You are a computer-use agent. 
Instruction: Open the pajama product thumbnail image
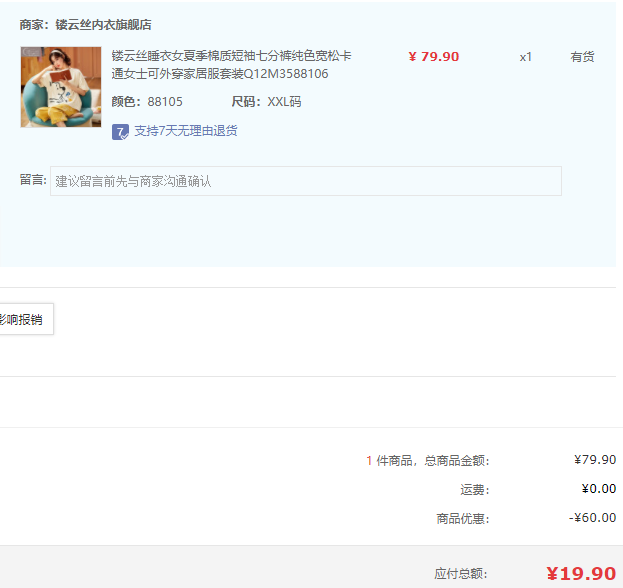click(x=61, y=87)
